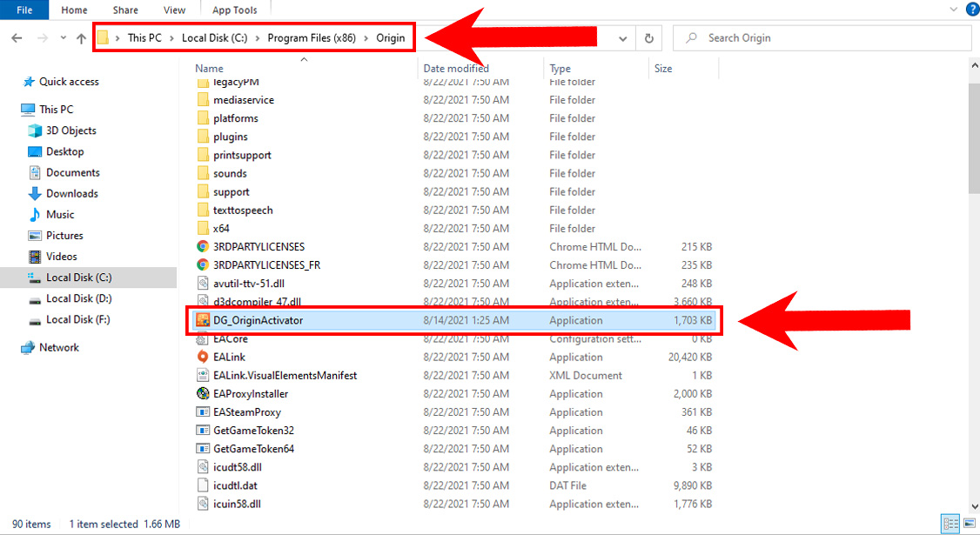
Task: Click the vertical scrollbar down arrow
Action: click(x=975, y=507)
